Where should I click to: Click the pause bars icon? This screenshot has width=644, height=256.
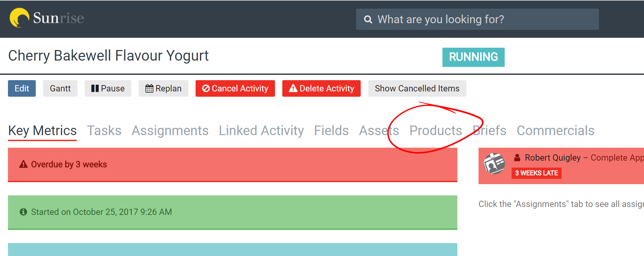95,88
